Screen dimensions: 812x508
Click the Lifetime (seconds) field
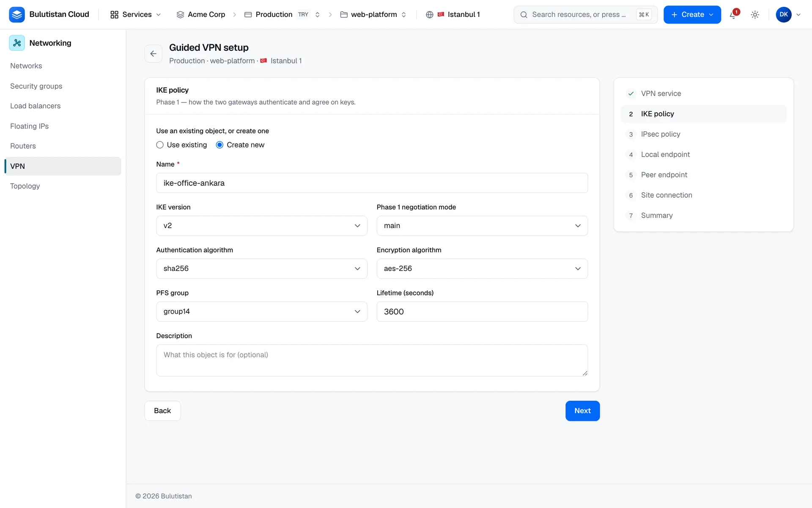[482, 312]
